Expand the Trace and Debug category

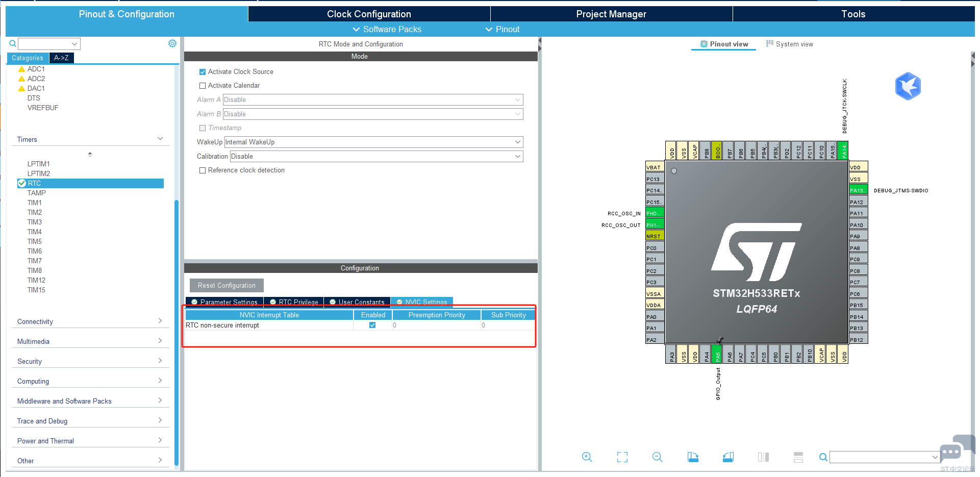point(160,420)
